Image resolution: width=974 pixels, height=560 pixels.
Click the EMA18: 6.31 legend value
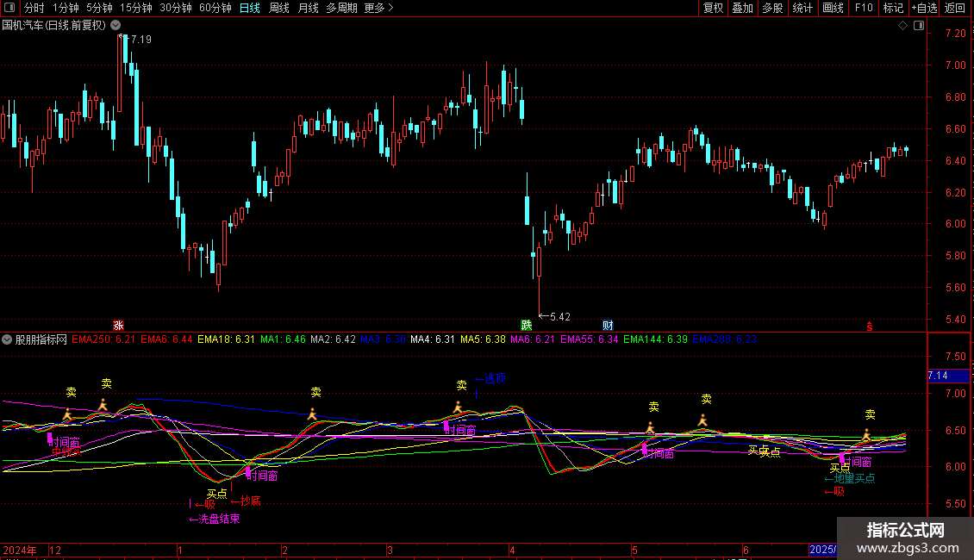pyautogui.click(x=226, y=339)
